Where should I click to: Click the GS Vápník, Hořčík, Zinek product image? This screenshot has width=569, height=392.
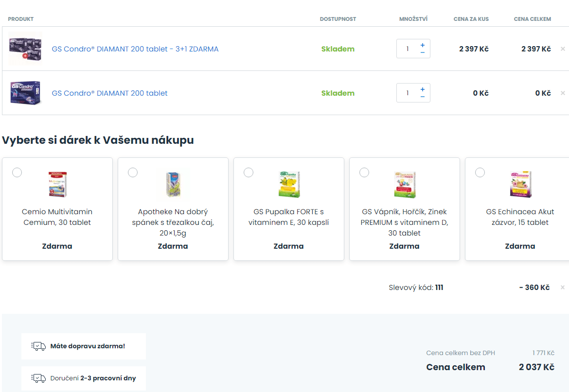pos(405,185)
